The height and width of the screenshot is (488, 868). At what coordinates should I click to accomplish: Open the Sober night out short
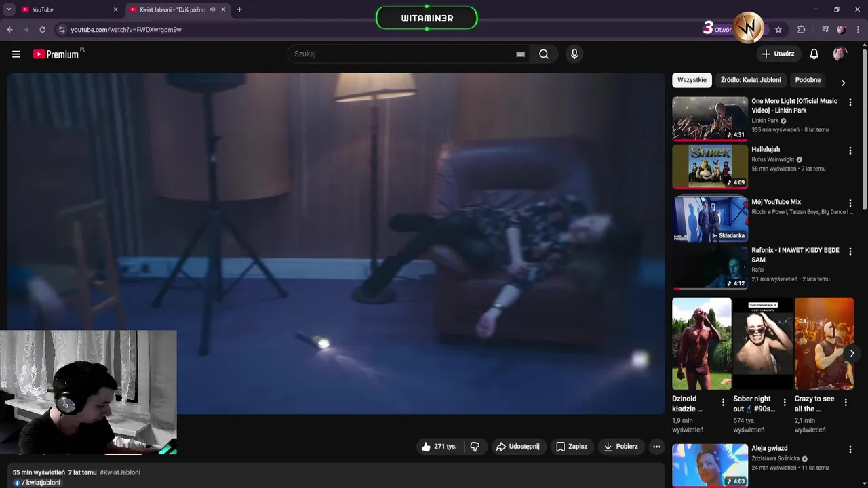click(762, 343)
